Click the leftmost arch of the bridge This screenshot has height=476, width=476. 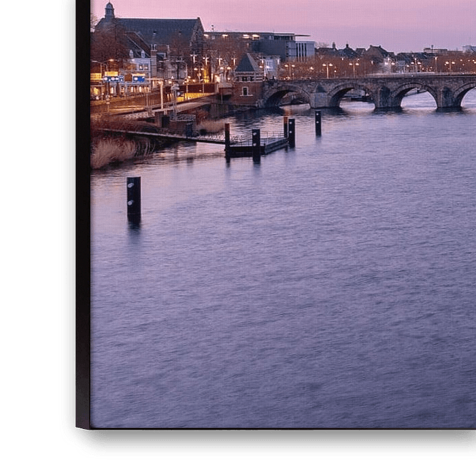click(x=286, y=97)
